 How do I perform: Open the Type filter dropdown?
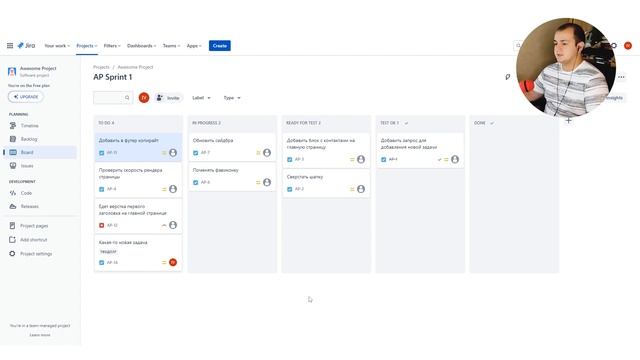tap(232, 98)
